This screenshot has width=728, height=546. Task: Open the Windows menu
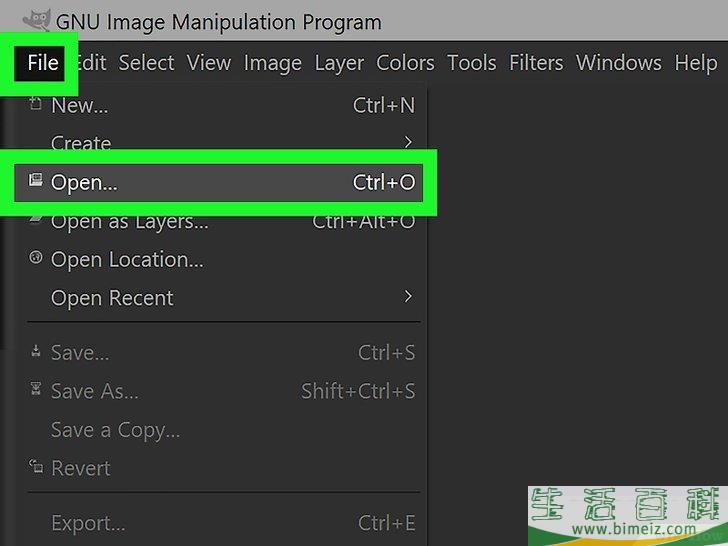[x=619, y=63]
